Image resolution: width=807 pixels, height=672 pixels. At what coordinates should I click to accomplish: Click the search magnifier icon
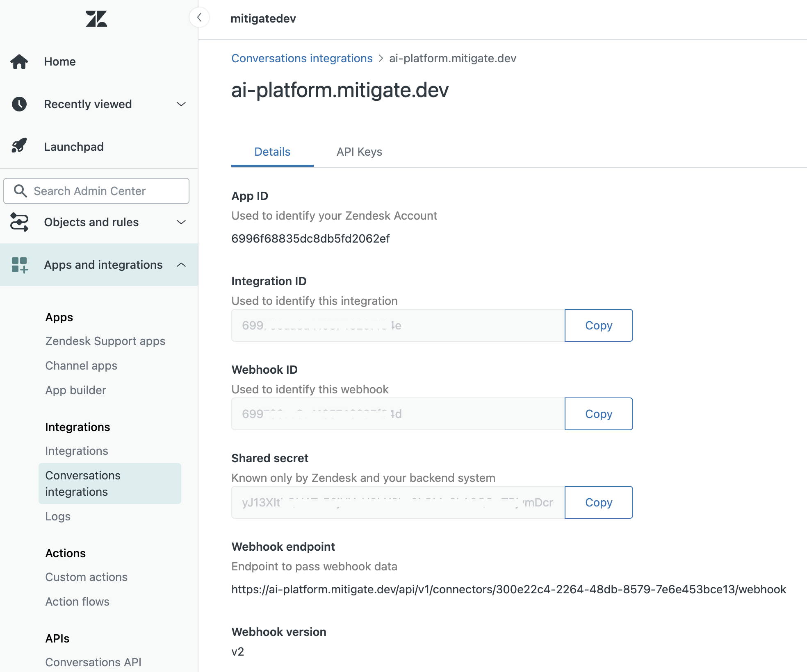coord(20,191)
